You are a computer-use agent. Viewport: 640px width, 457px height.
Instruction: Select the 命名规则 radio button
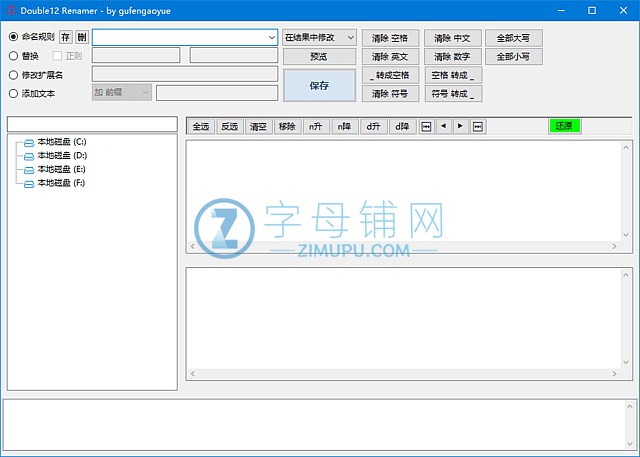coord(13,37)
